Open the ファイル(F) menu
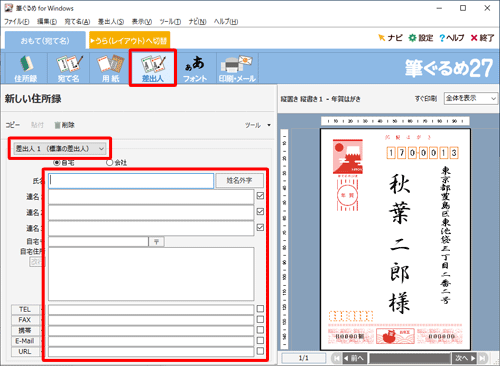The width and height of the screenshot is (500, 366). click(17, 22)
